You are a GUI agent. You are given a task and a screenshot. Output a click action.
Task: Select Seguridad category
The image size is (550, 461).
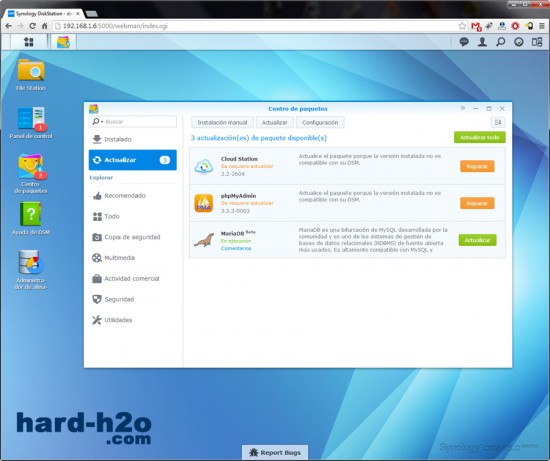tap(133, 299)
